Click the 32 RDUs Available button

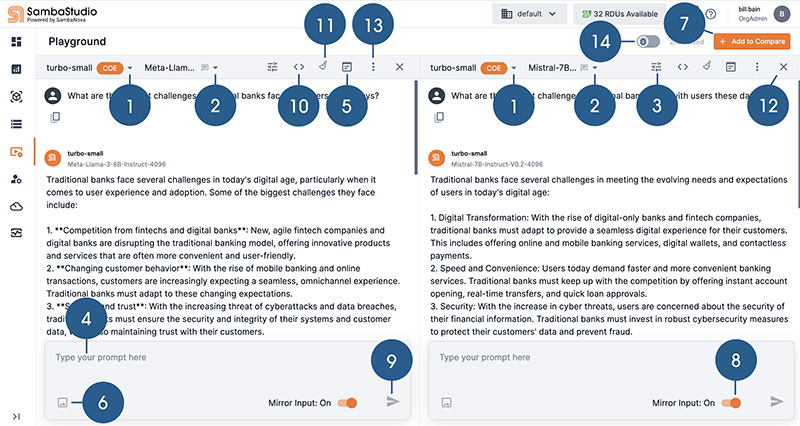click(x=620, y=14)
